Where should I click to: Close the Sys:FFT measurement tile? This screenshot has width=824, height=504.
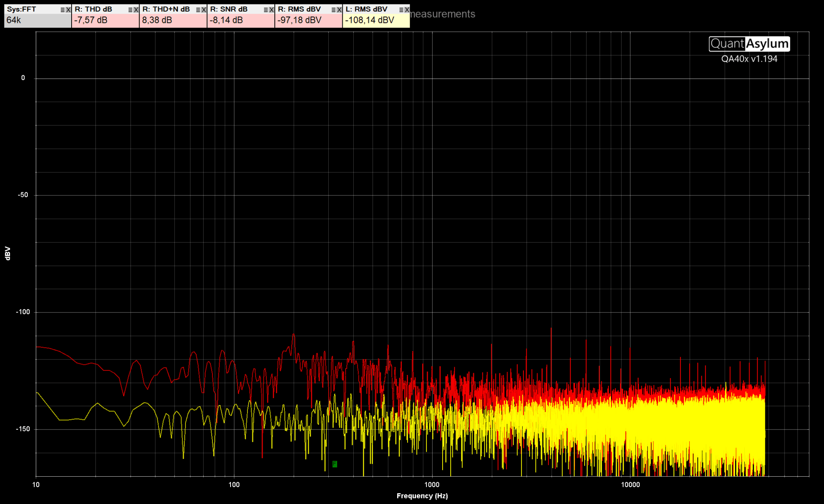coord(68,10)
